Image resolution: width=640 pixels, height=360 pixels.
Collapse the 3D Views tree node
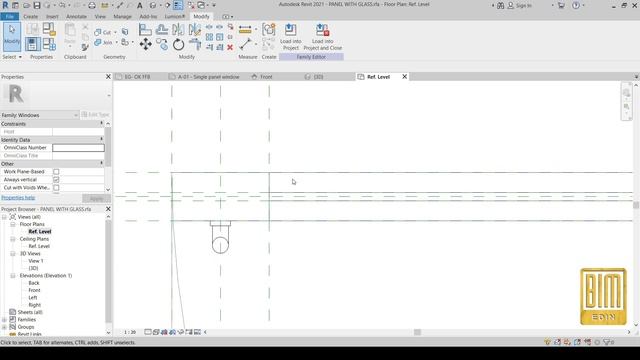13,254
